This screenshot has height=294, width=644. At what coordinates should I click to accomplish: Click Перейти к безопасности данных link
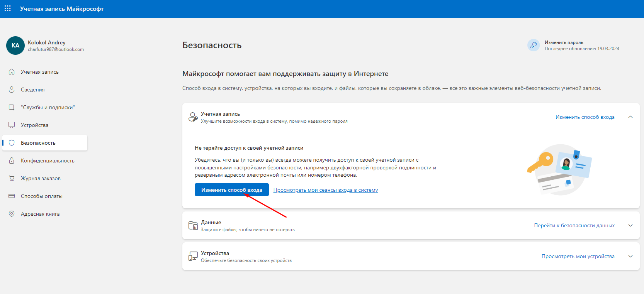[x=574, y=225]
